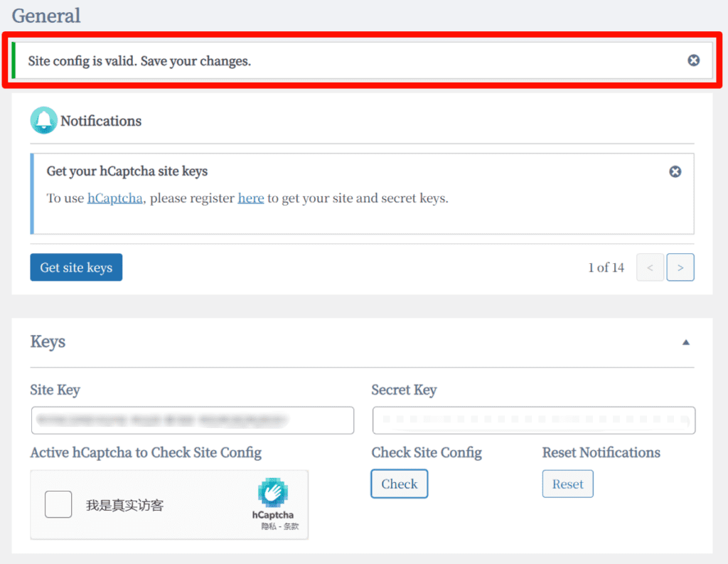The height and width of the screenshot is (564, 728).
Task: Dismiss the "Site config is valid" notice
Action: 693,60
